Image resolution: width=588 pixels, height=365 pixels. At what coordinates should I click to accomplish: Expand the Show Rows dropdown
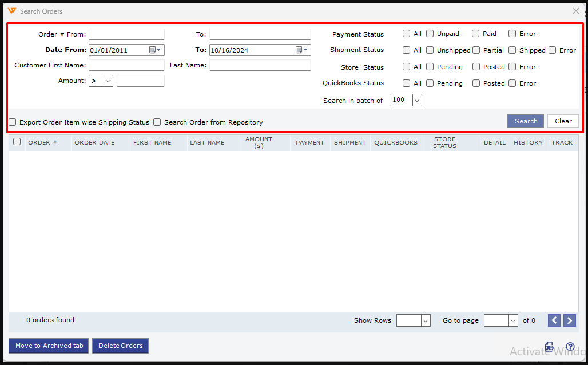pos(425,321)
